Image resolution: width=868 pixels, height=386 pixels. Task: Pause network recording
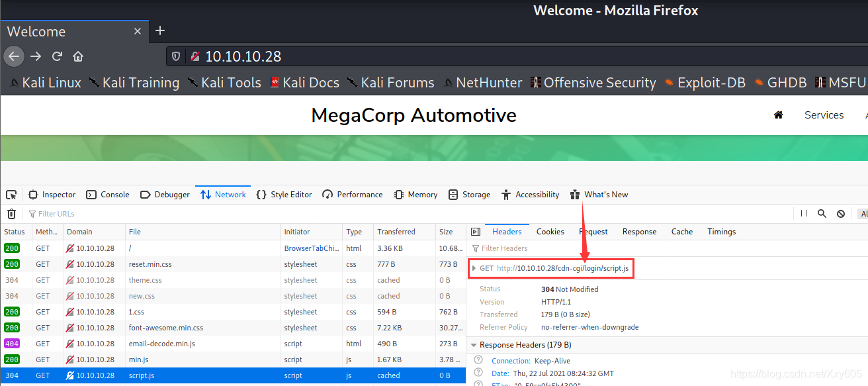click(x=804, y=214)
